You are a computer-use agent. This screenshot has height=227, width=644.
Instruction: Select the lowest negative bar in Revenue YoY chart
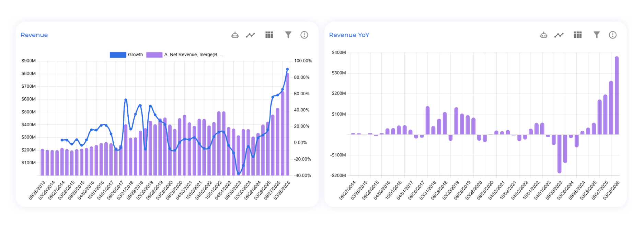[x=560, y=154]
